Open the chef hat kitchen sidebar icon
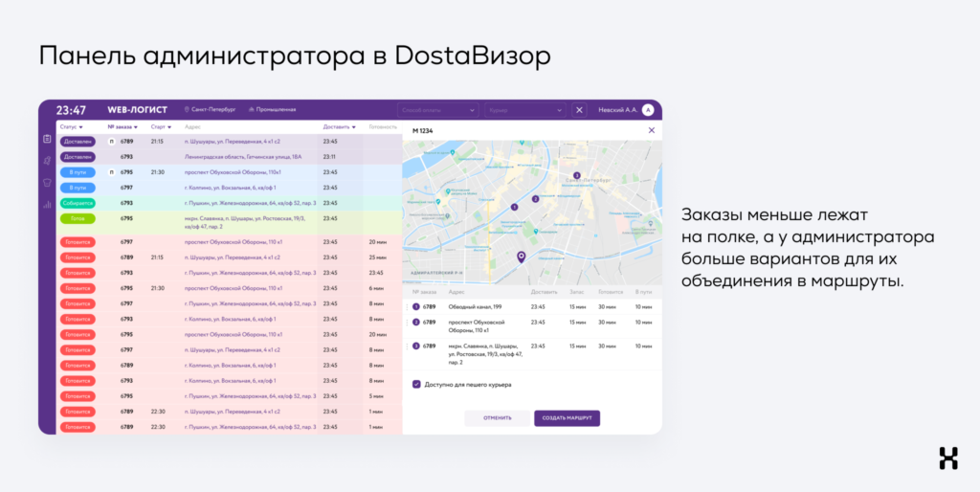This screenshot has height=492, width=980. [47, 182]
